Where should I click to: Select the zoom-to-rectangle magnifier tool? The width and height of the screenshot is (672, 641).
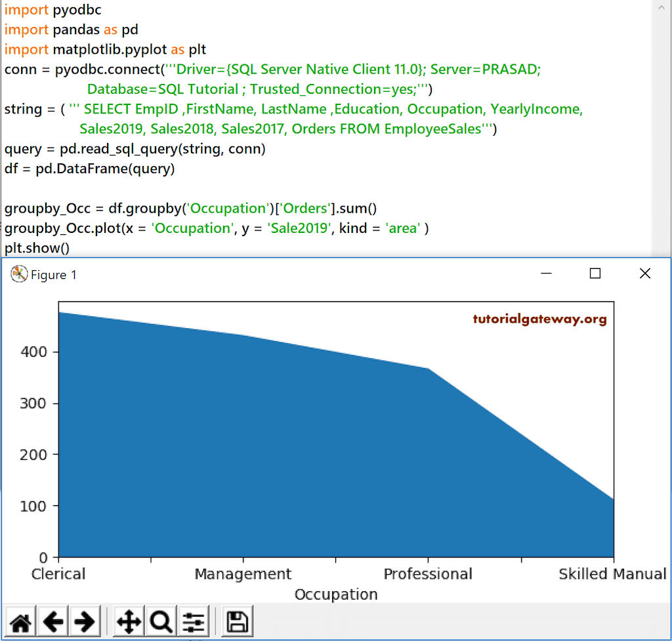pyautogui.click(x=161, y=621)
